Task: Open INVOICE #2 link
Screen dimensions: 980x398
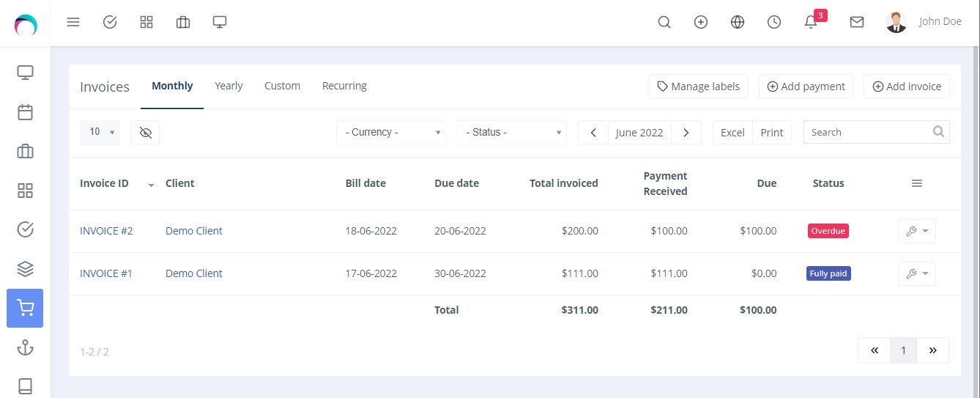Action: pyautogui.click(x=106, y=231)
